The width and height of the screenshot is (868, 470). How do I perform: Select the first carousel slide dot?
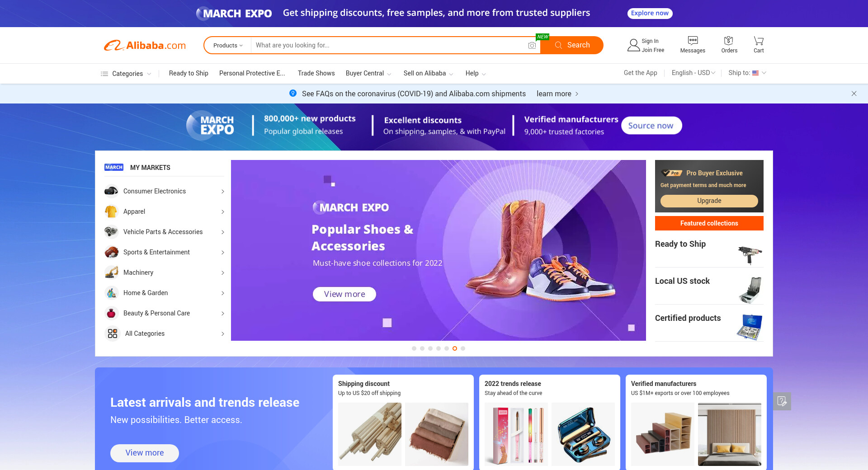point(414,348)
